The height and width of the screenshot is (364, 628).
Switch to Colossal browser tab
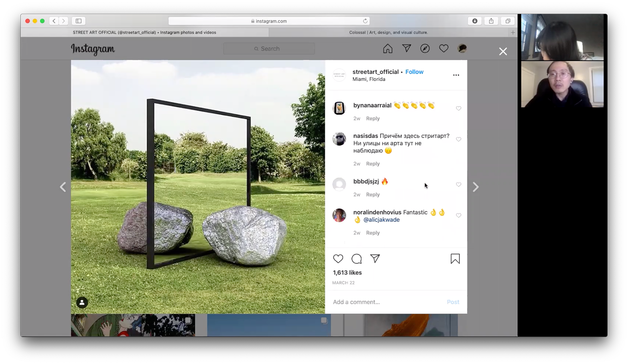pos(388,32)
